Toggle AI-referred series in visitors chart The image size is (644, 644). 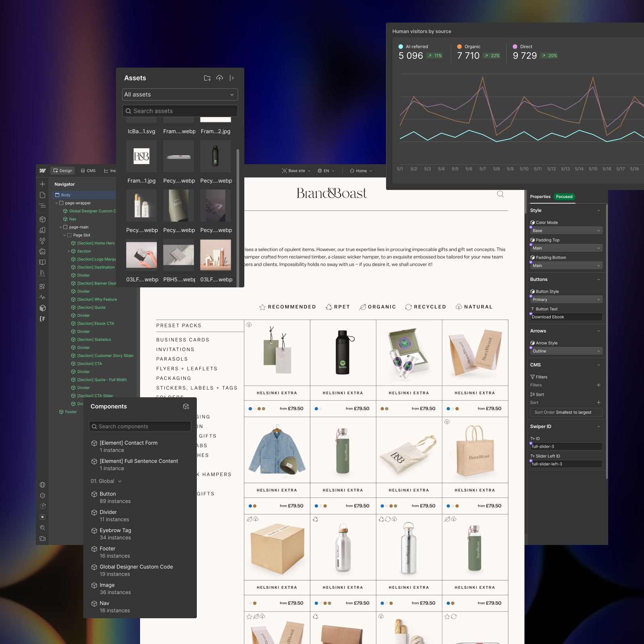coord(413,47)
